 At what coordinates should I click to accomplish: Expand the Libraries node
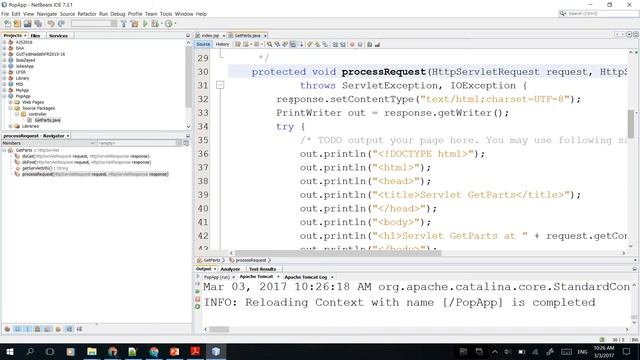(11, 126)
